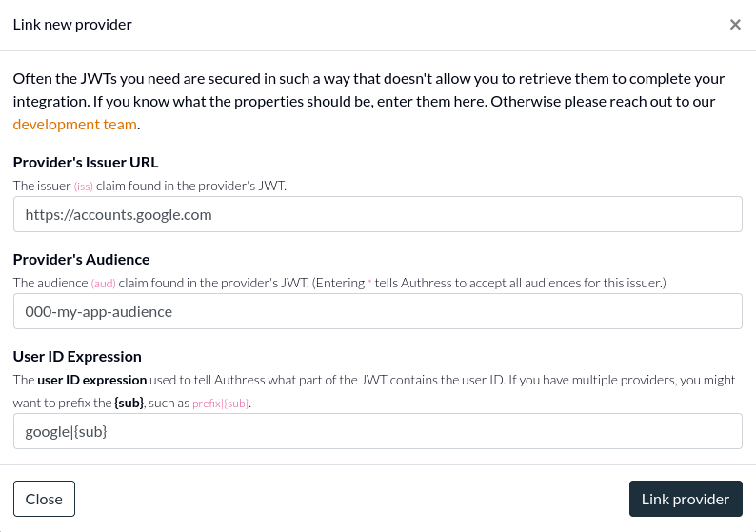Screen dimensions: 756x532
Task: Click the Provider's Issuer URL input field
Action: tap(378, 214)
